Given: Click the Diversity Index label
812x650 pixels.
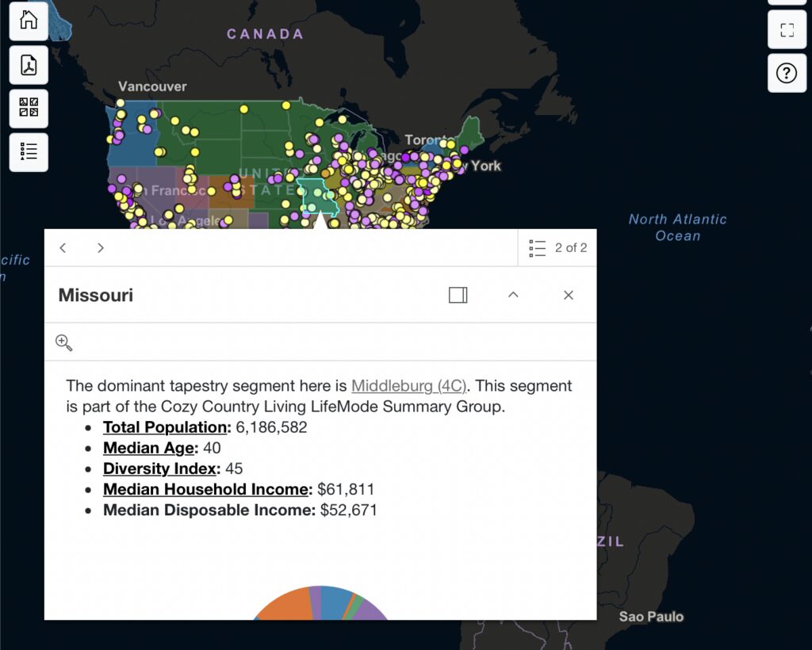Looking at the screenshot, I should click(159, 468).
